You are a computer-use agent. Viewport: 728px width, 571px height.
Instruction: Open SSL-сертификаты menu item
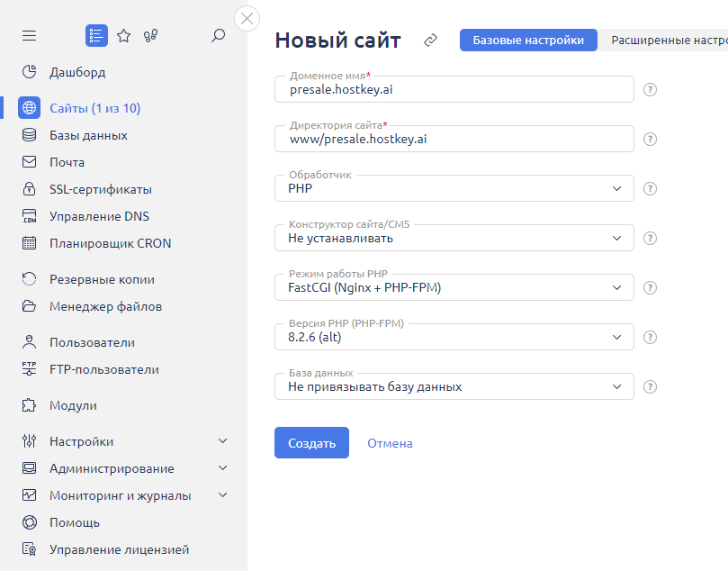tap(101, 189)
